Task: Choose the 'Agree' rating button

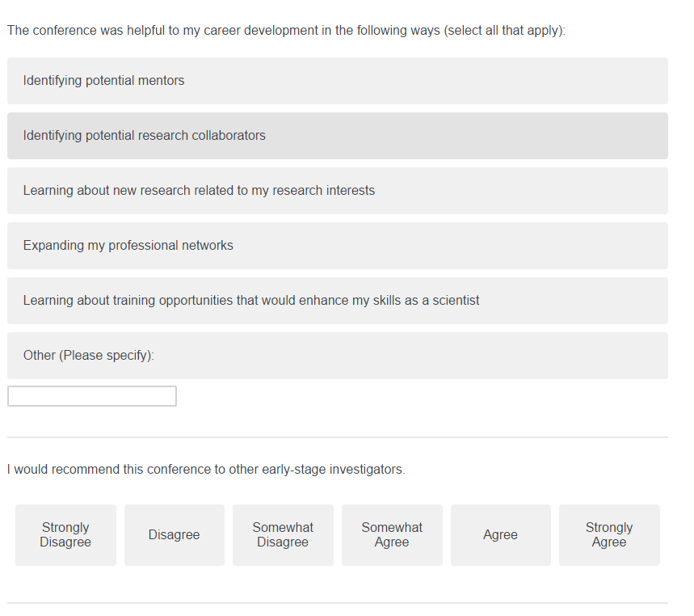Action: [x=501, y=535]
